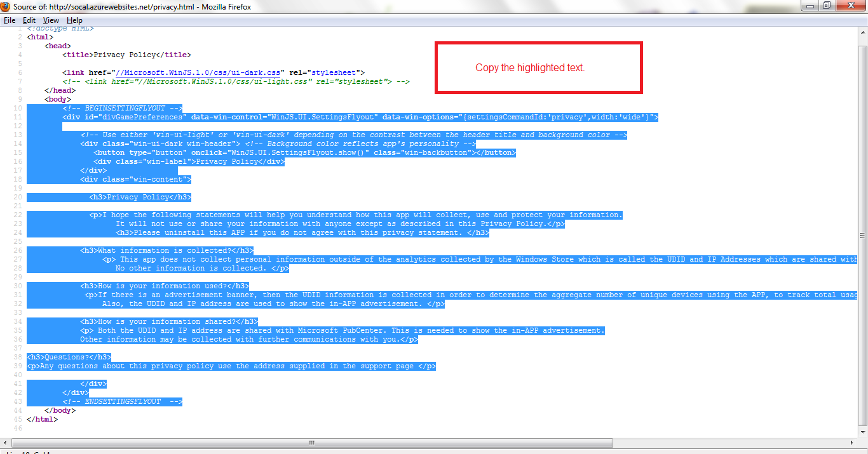
Task: Click the Questions? h3 heading line
Action: coord(69,357)
